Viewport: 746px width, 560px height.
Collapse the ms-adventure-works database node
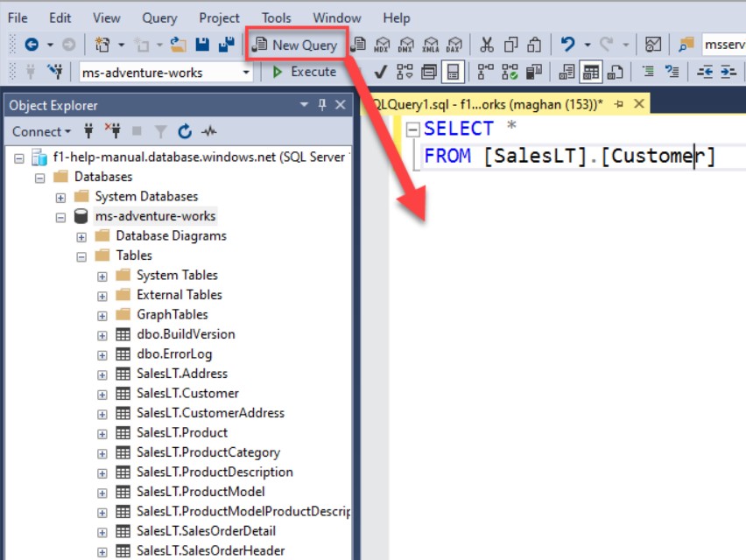point(60,217)
